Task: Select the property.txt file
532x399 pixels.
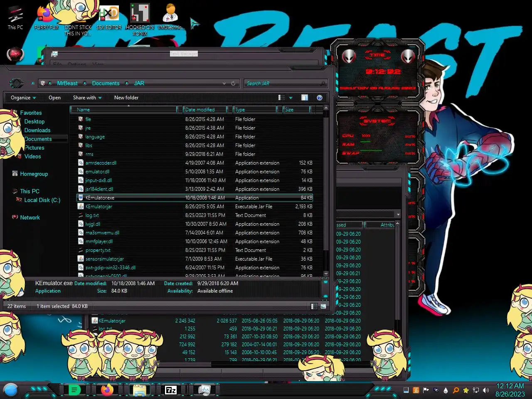Action: click(195, 250)
